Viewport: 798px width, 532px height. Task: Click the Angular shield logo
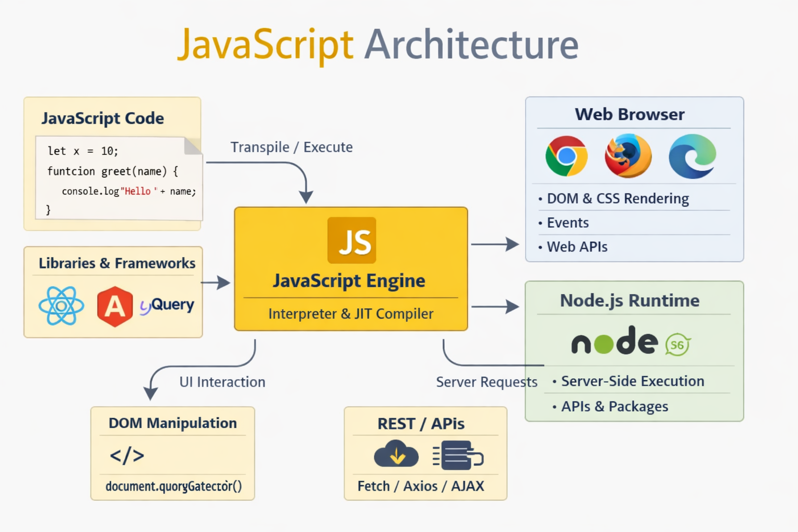pos(115,307)
